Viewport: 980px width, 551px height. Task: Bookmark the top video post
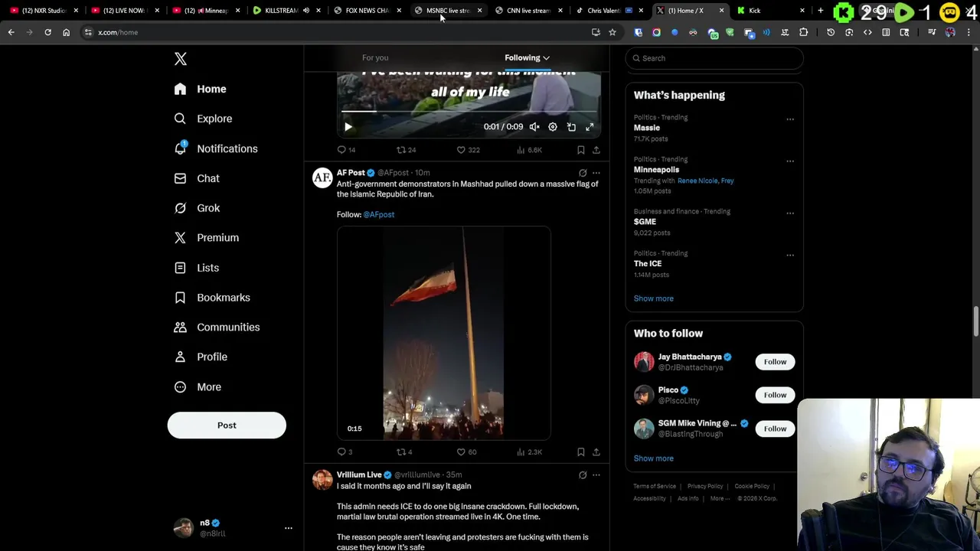[x=581, y=150]
